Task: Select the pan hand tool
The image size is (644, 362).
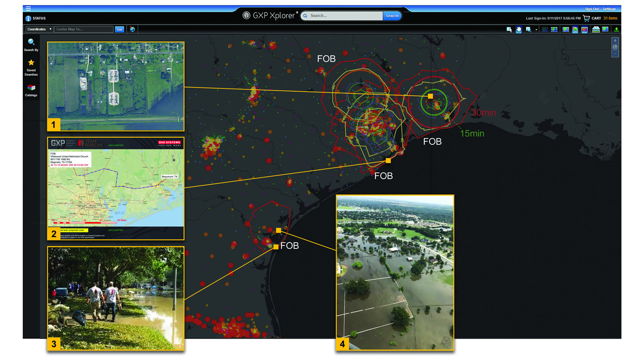Action: coord(519,29)
